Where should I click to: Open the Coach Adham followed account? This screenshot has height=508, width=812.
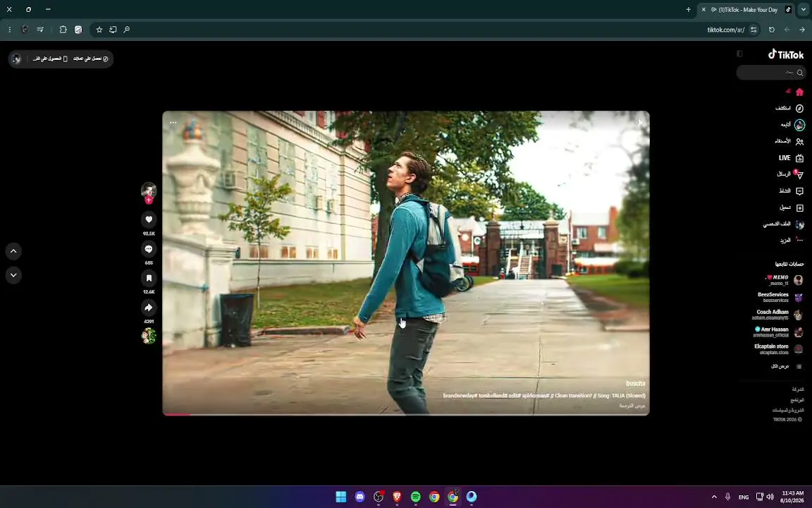(778, 315)
